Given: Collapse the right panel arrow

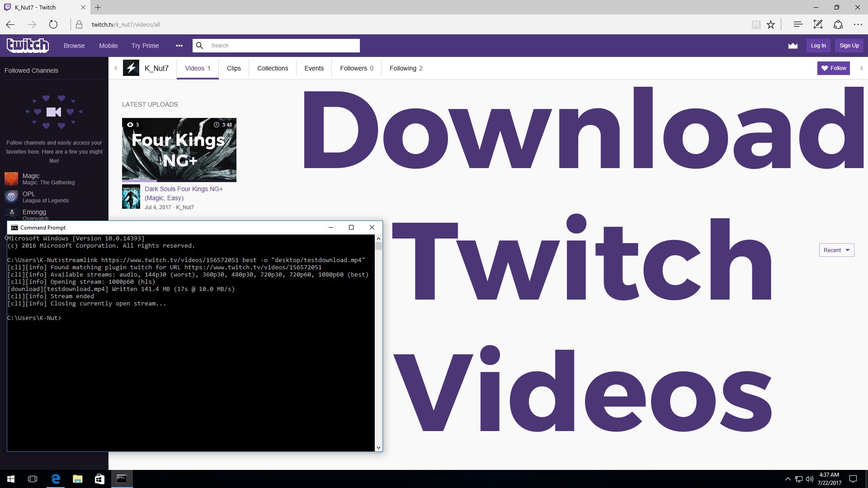Looking at the screenshot, I should (861, 68).
